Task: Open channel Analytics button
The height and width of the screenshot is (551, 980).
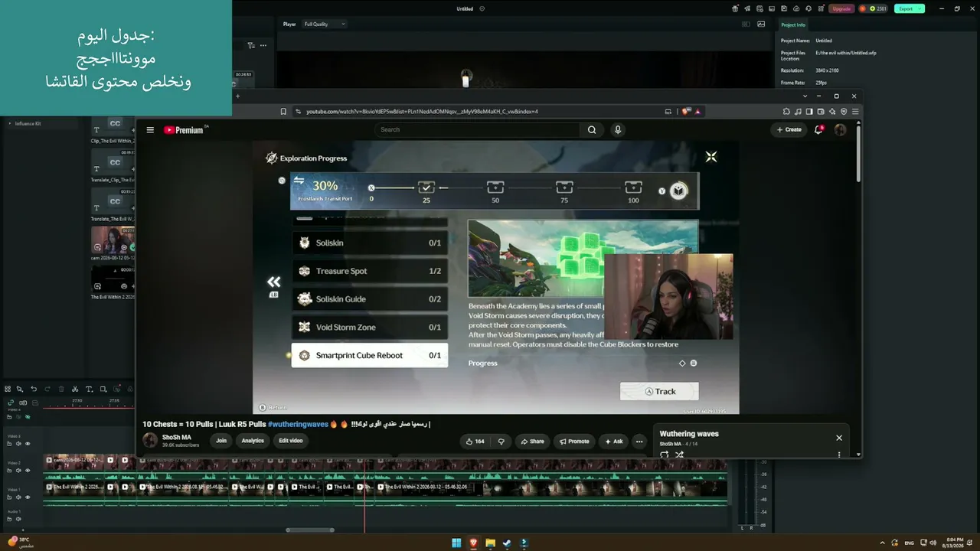Action: coord(253,441)
